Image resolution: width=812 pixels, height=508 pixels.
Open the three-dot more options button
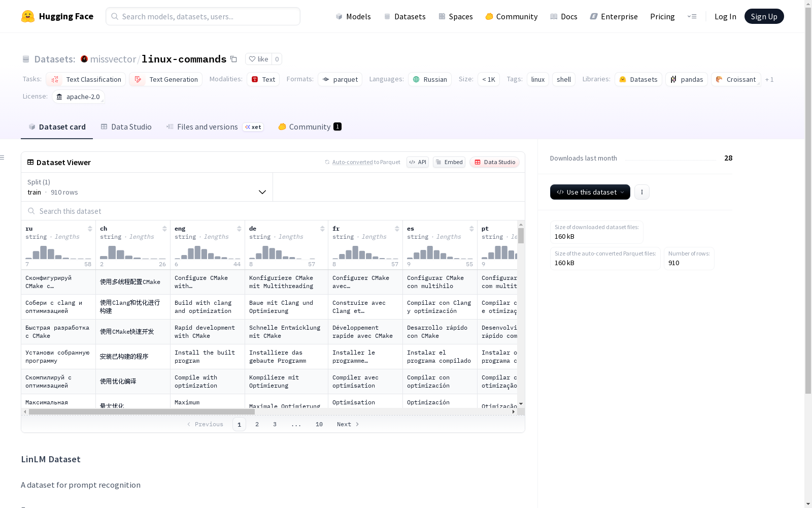point(642,192)
